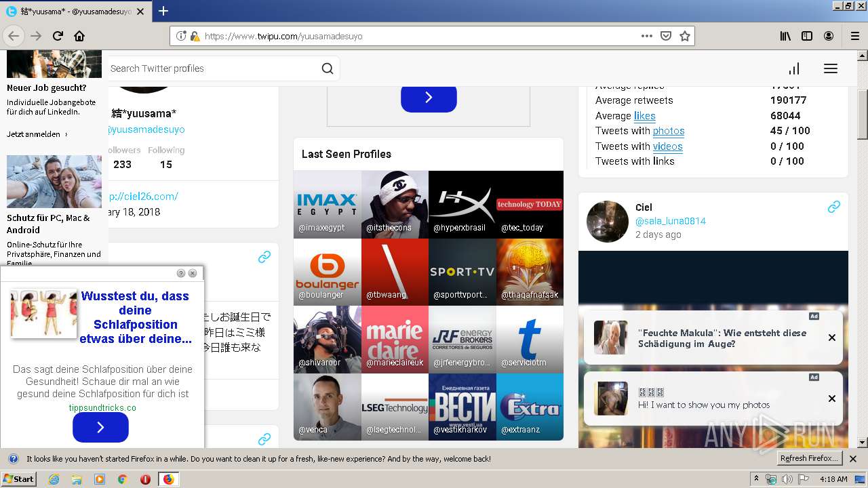Image resolution: width=868 pixels, height=488 pixels.
Task: Open the Sport TV profile thumbnail
Action: pos(462,272)
